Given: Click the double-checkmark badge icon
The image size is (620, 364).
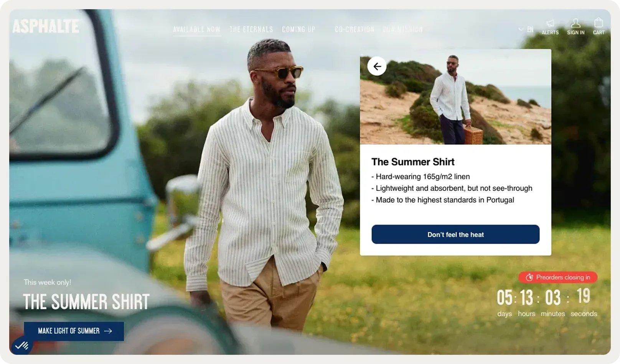Looking at the screenshot, I should [22, 346].
